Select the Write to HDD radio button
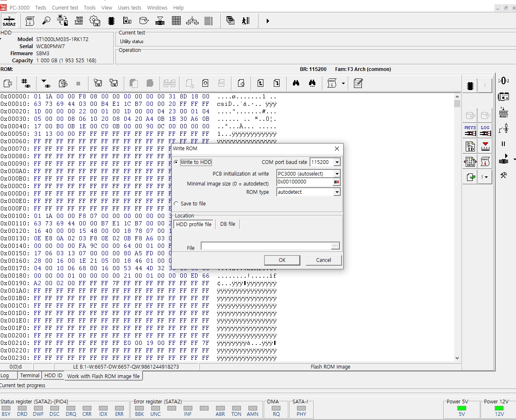This screenshot has height=420, width=516. 177,162
